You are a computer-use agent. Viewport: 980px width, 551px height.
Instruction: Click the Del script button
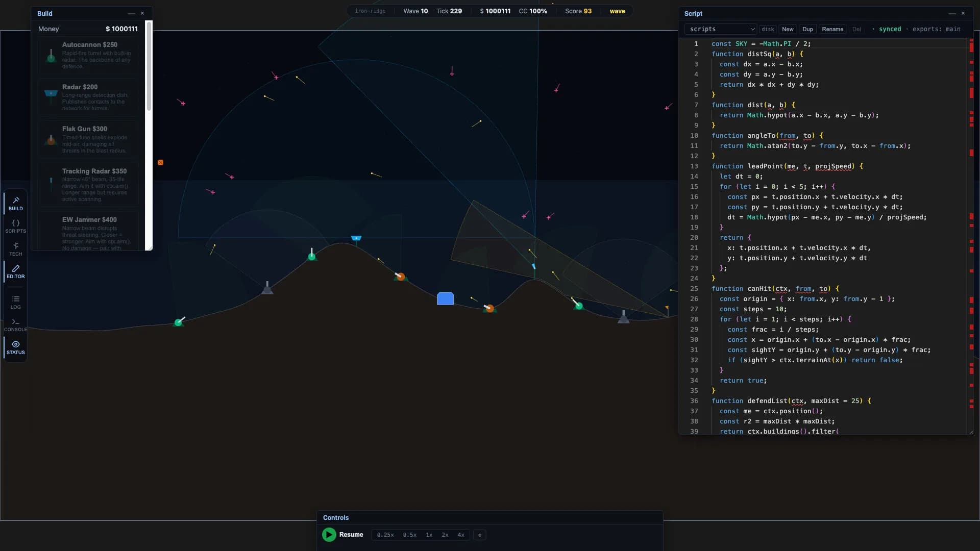[x=856, y=29]
